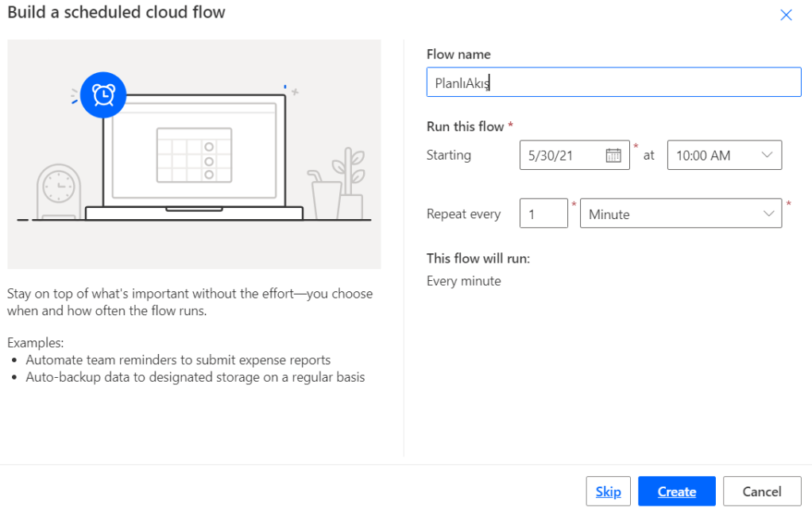Click the desk clock illustration
This screenshot has width=812, height=512.
click(58, 191)
